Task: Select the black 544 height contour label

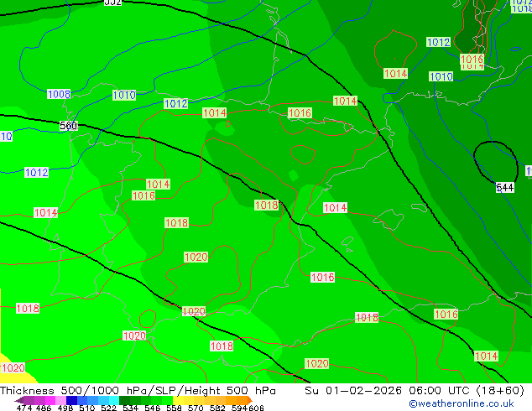Action: (x=505, y=188)
